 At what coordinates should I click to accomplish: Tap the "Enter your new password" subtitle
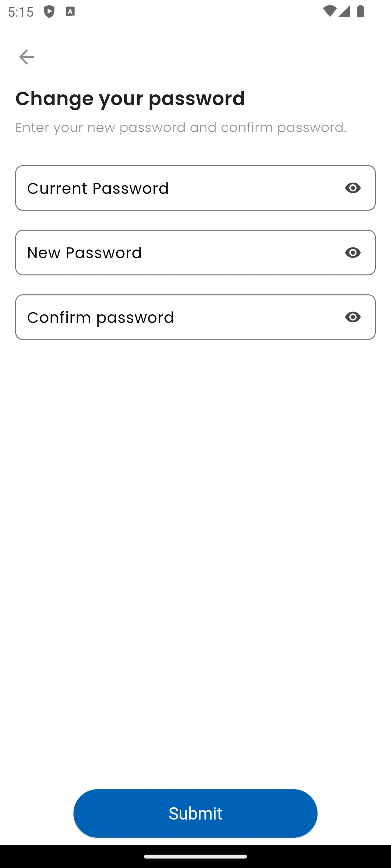181,127
